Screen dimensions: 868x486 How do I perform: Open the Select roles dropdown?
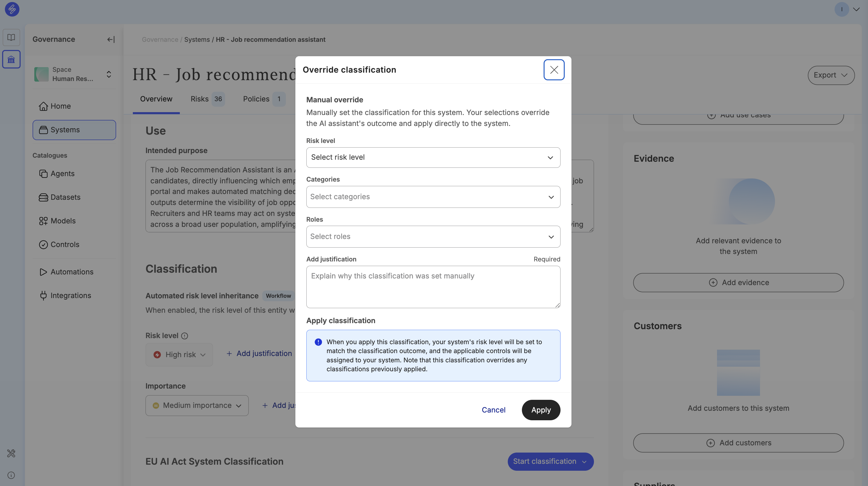point(433,237)
